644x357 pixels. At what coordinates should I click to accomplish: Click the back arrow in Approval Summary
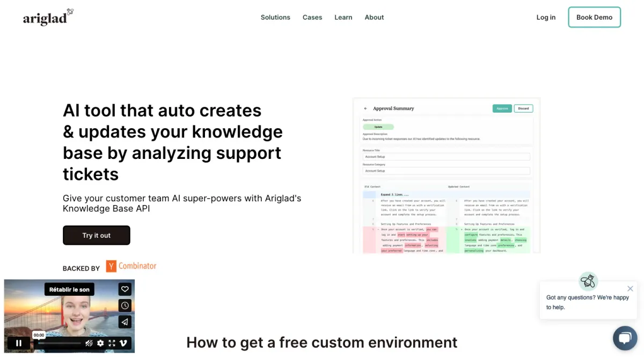coord(365,108)
